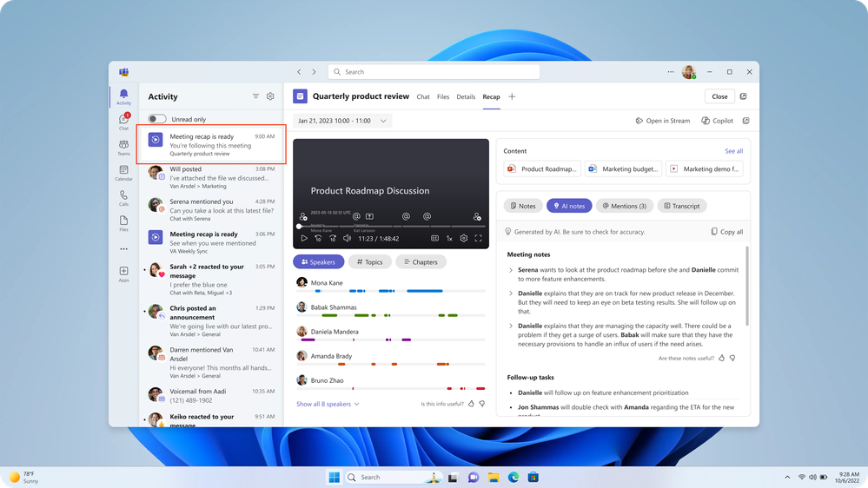See all shared content

[x=733, y=151]
